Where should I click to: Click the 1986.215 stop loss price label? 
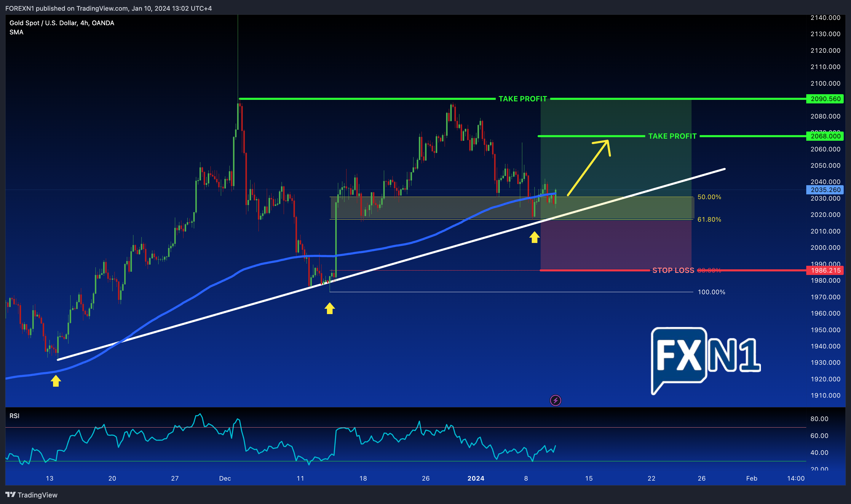[825, 270]
